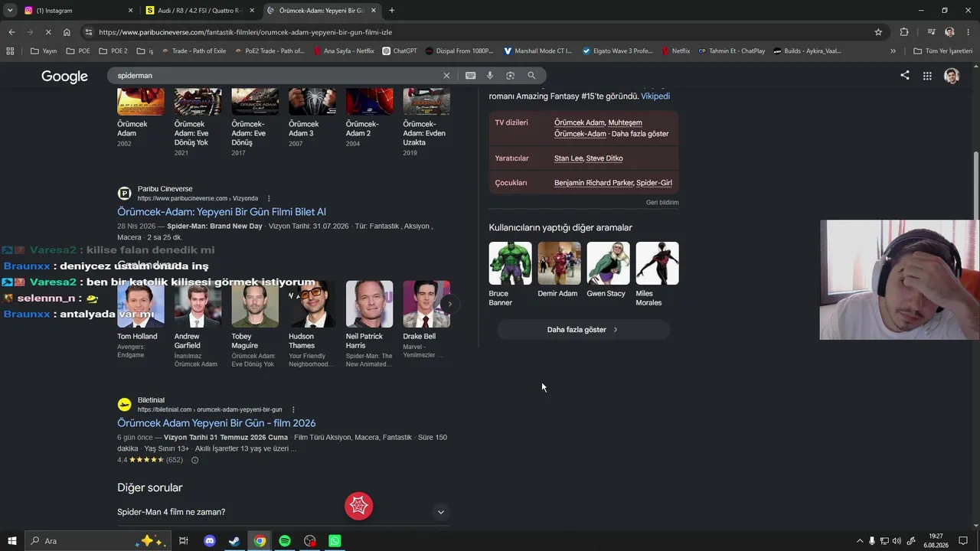Follow the Vikipedi link
The image size is (980, 551).
(655, 96)
